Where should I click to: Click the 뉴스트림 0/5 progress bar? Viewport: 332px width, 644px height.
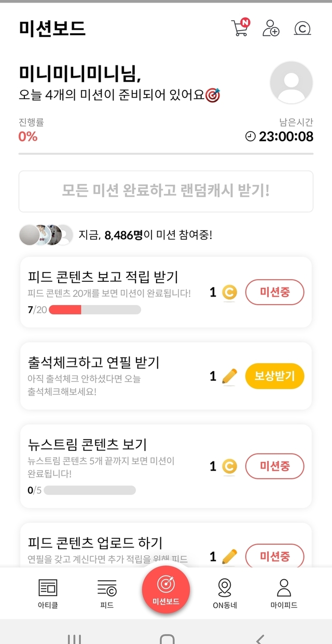click(x=90, y=490)
